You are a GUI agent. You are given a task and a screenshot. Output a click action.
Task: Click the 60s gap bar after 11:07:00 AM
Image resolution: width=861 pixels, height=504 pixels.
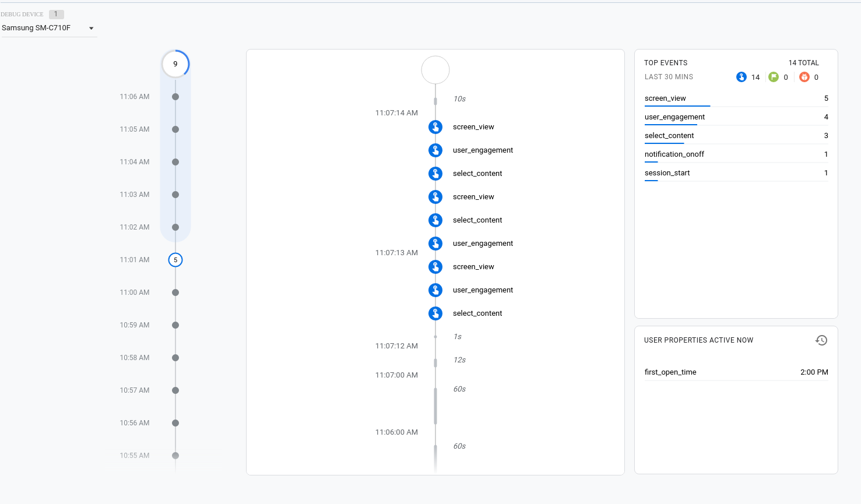(435, 406)
